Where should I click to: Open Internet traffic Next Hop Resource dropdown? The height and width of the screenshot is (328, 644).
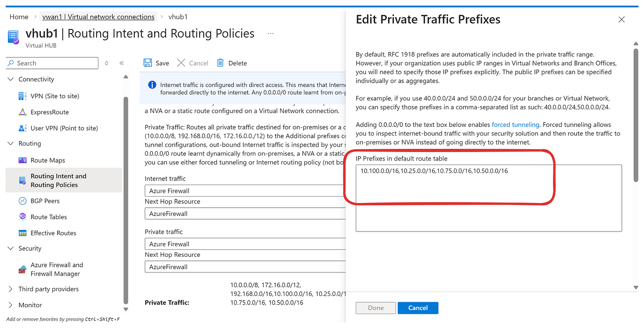click(245, 214)
